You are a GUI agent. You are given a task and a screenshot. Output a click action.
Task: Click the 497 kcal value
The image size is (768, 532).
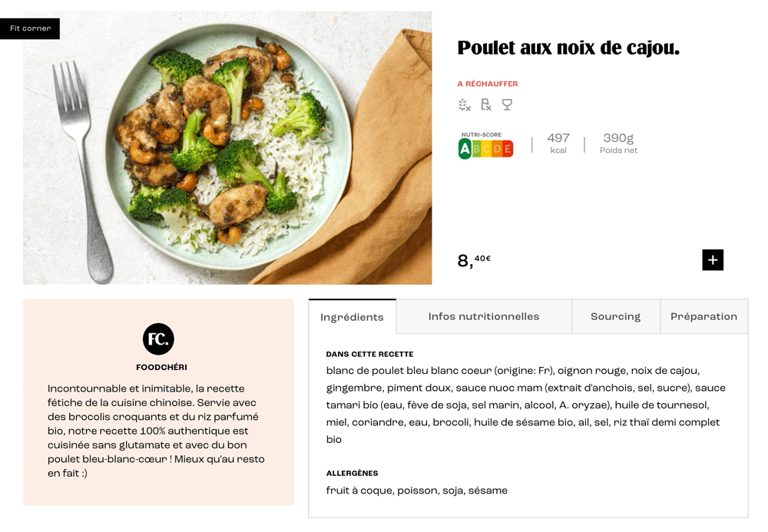(x=558, y=144)
